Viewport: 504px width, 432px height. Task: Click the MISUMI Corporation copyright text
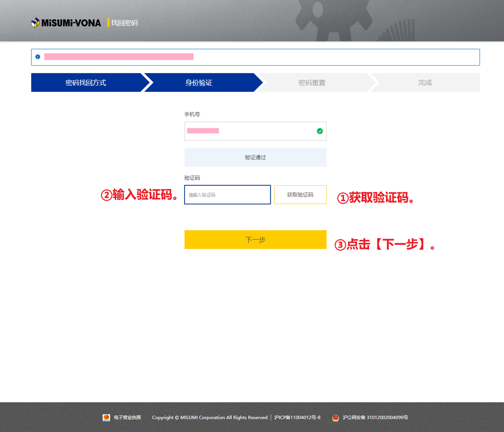tap(210, 418)
